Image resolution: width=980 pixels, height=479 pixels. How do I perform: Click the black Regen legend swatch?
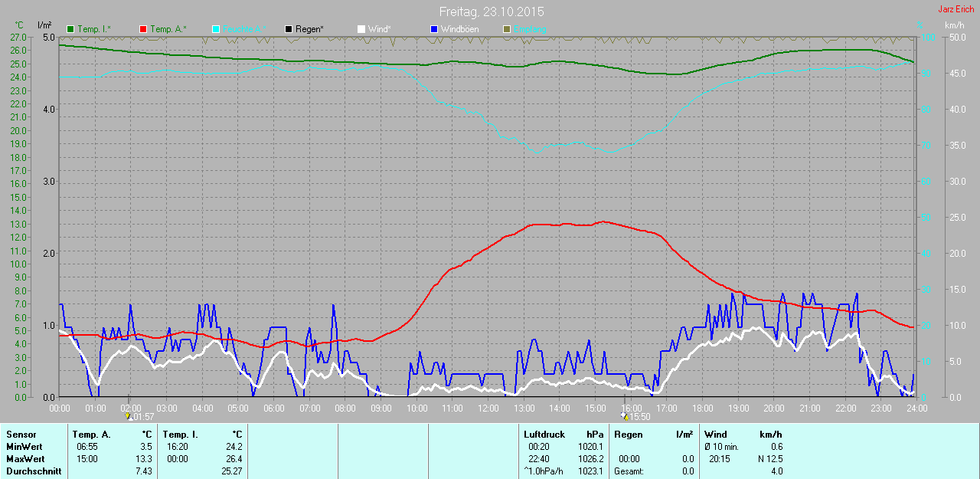(289, 29)
